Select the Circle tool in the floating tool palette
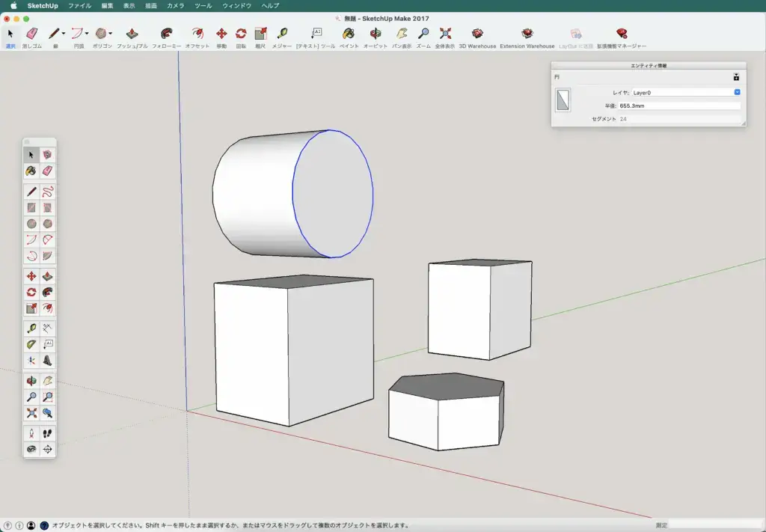The height and width of the screenshot is (532, 766). (31, 224)
